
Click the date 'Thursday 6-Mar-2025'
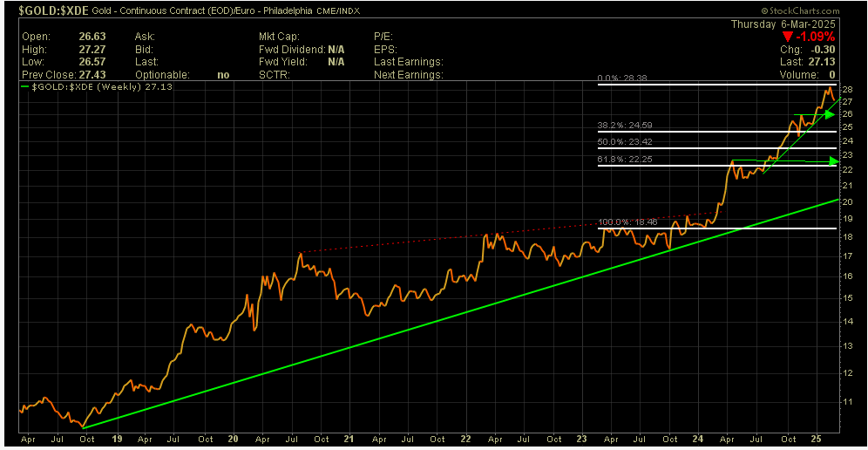(783, 24)
